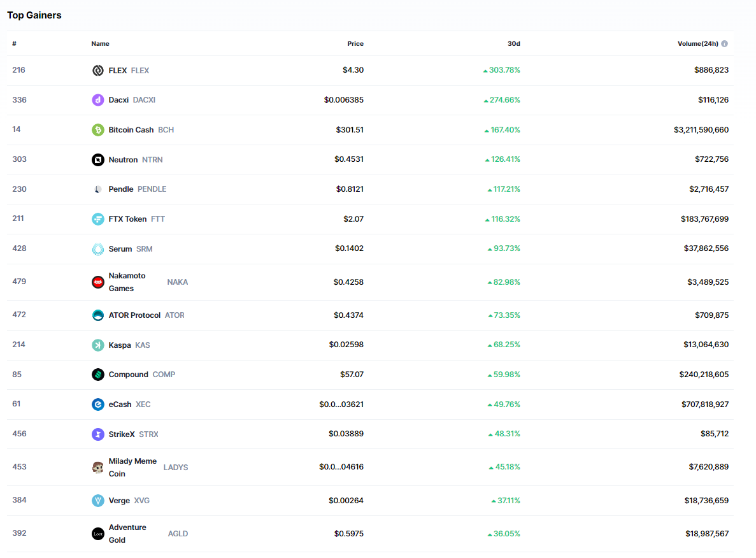Click rank number 216

19,70
